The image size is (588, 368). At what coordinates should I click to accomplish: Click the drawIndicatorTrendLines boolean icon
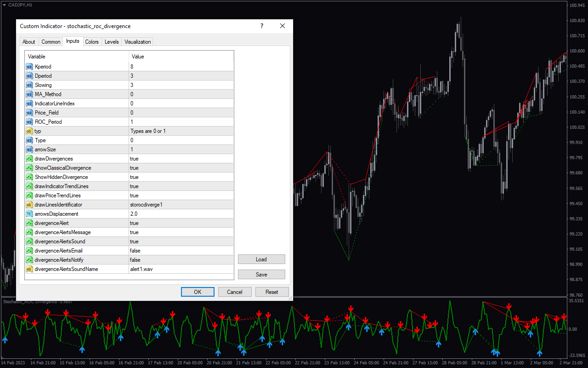point(29,186)
